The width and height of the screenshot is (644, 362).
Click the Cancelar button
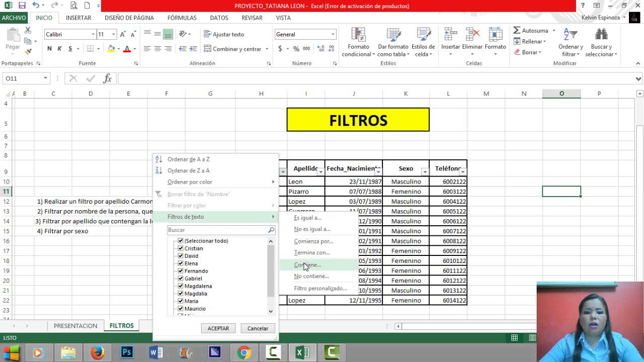pyautogui.click(x=258, y=328)
